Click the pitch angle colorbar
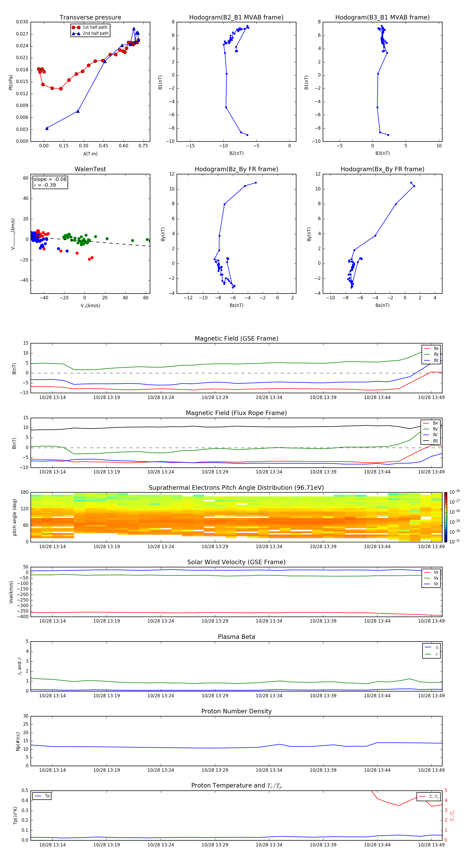Screen dimensions: 473x868 [x=446, y=517]
